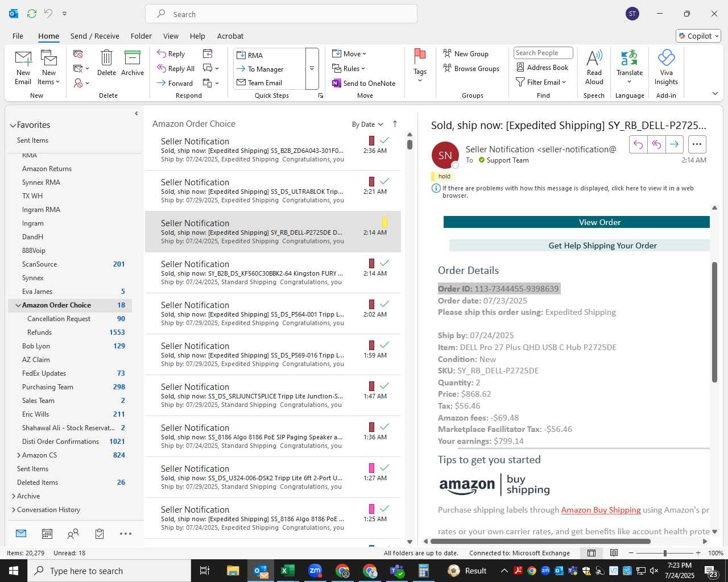
Task: Switch to Calendar view in navigation bar
Action: tap(47, 534)
